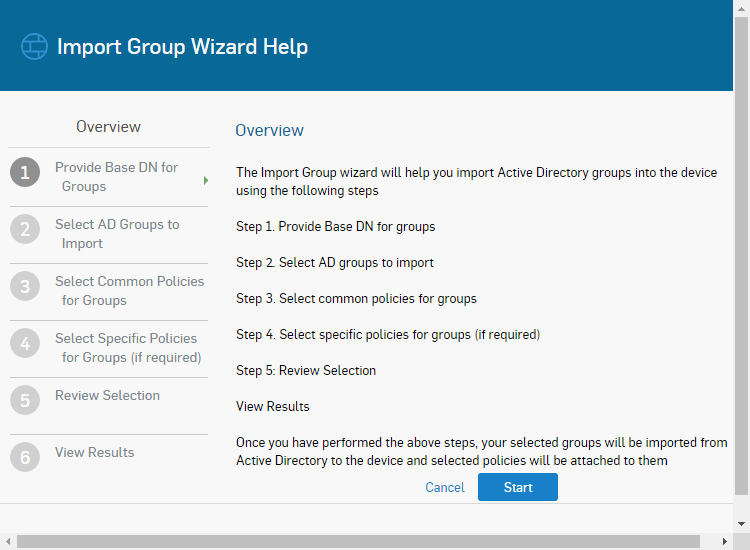Click the Cancel link
Viewport: 750px width, 550px height.
tap(445, 487)
